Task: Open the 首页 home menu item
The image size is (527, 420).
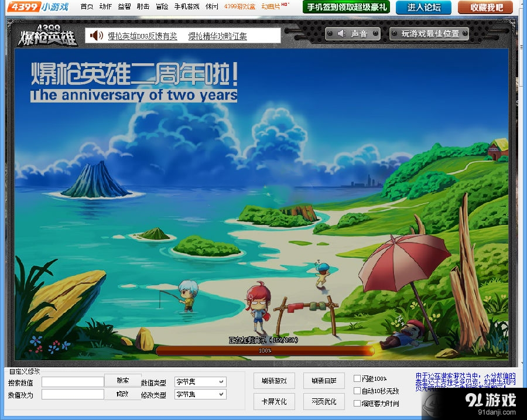Action: tap(87, 6)
